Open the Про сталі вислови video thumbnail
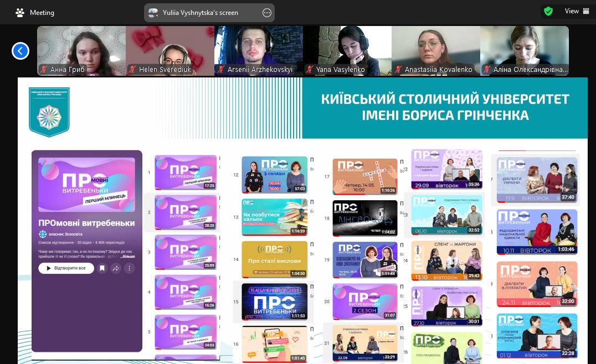Screen dimensions: 596x364 click(274, 259)
